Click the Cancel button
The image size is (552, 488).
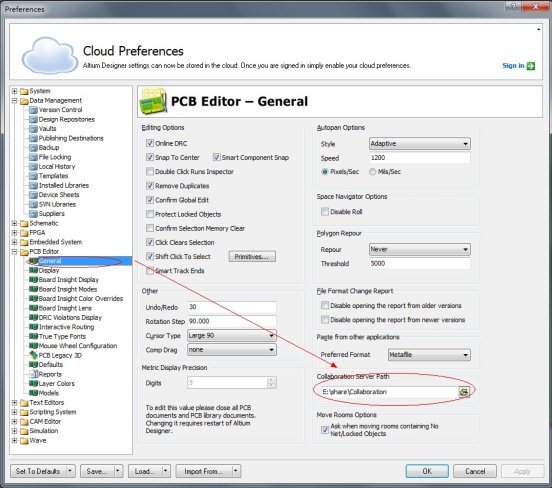(475, 471)
